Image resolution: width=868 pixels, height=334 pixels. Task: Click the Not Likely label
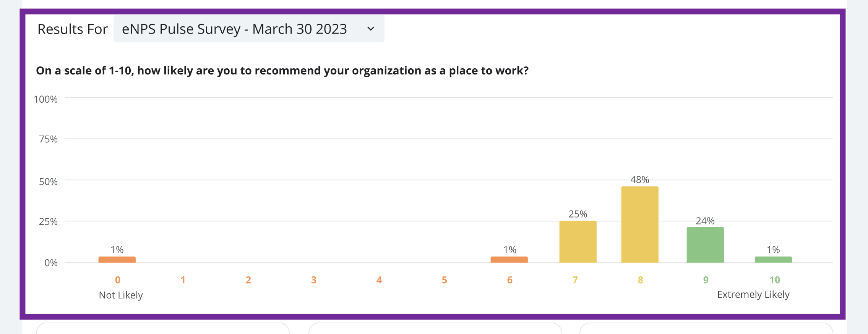(x=121, y=295)
